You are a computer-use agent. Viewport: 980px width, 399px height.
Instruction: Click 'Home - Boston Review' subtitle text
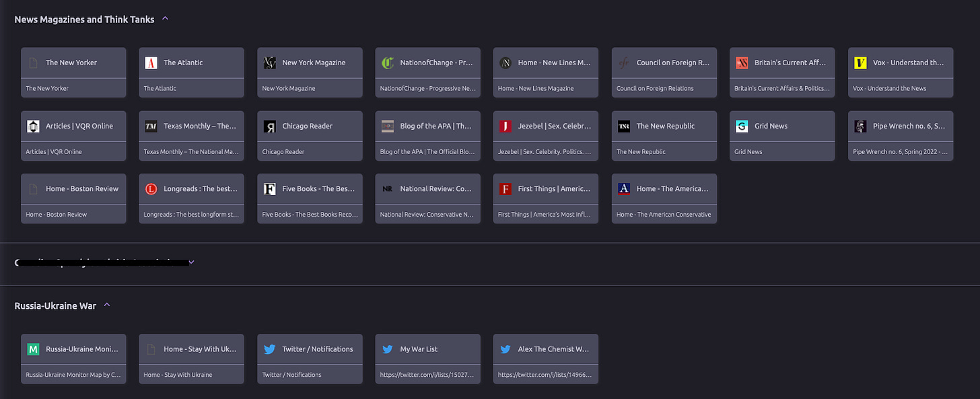tap(56, 215)
